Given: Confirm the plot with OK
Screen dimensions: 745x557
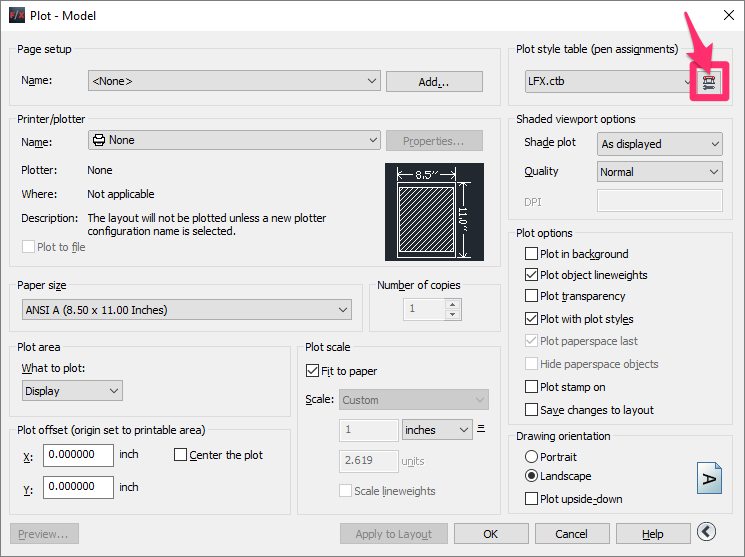Looking at the screenshot, I should pos(491,534).
